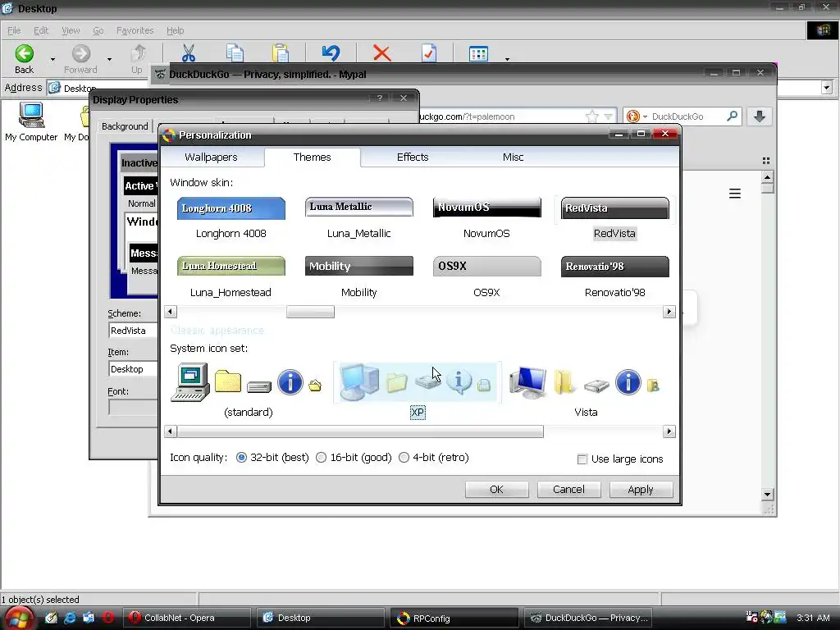Open the Edit menu
Screen dimensions: 840x630
pyautogui.click(x=41, y=30)
